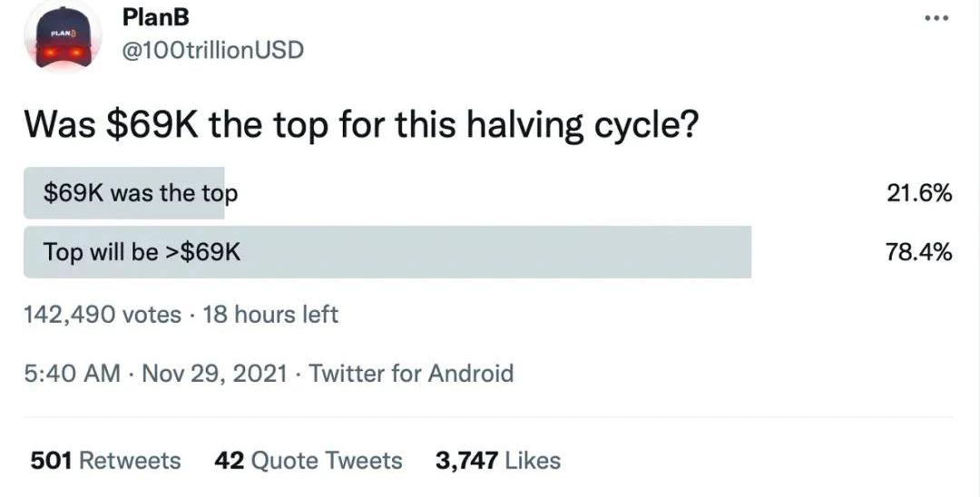Click the "18 hours left" poll timer

[270, 315]
